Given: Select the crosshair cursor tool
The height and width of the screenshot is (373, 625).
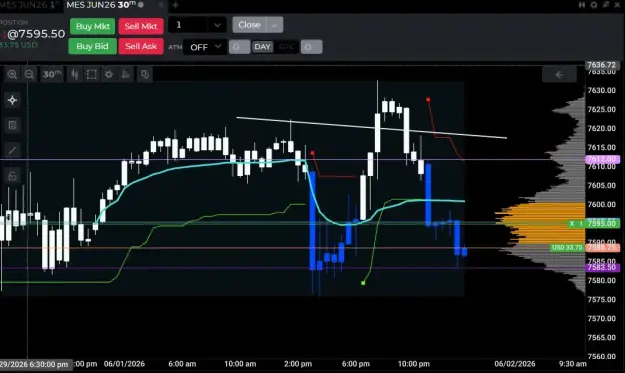Looking at the screenshot, I should tap(12, 100).
